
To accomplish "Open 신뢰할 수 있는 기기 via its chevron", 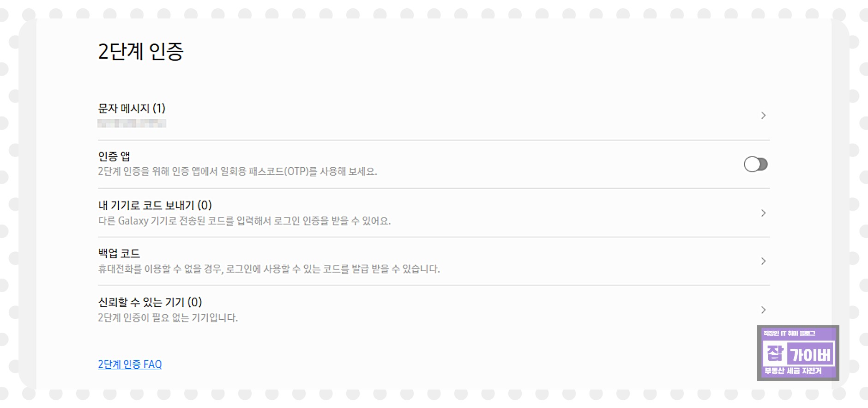I will click(764, 310).
